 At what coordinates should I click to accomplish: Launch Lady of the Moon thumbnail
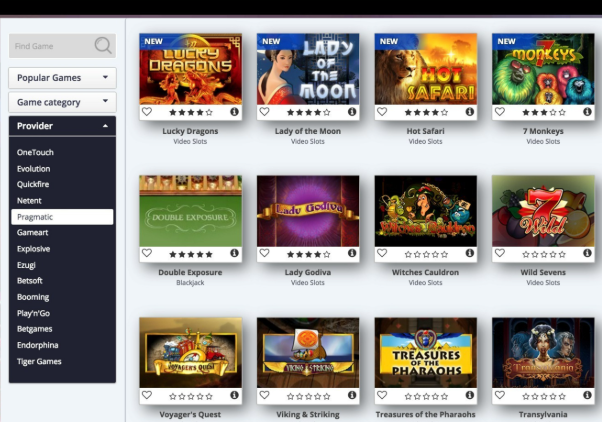pos(308,69)
